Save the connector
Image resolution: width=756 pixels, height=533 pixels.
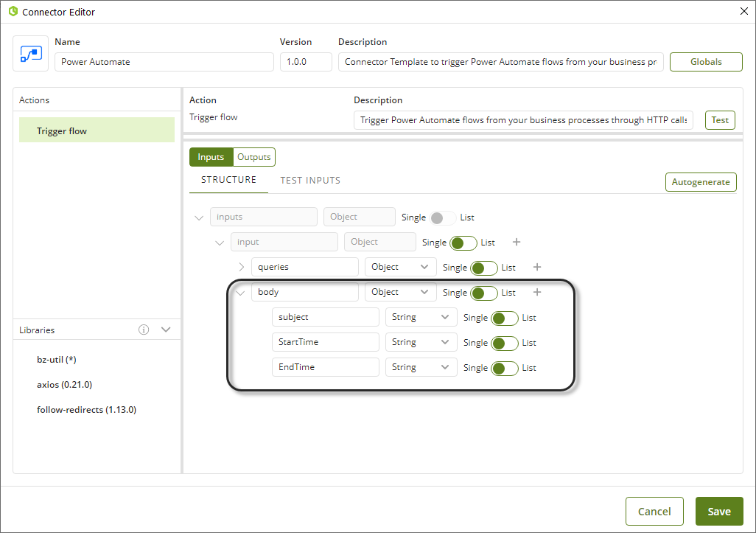(719, 512)
